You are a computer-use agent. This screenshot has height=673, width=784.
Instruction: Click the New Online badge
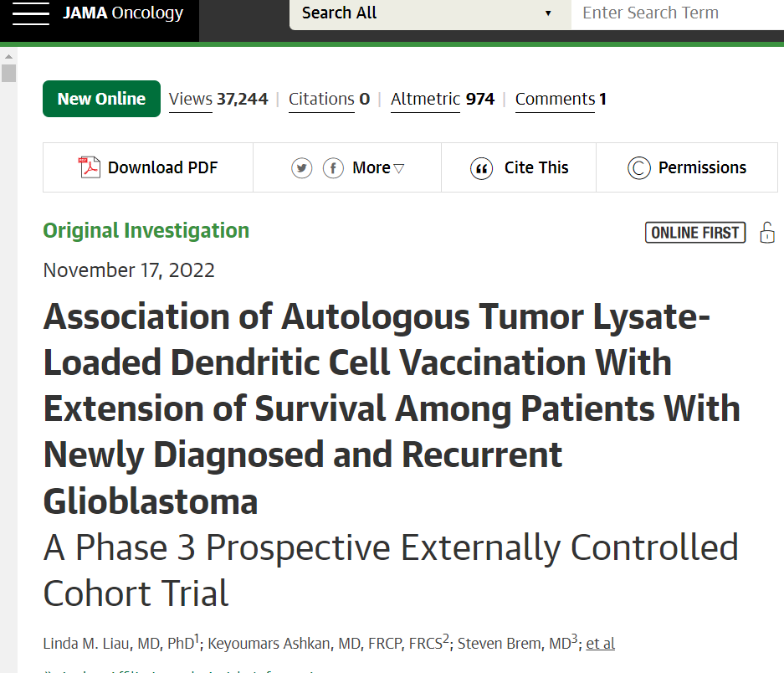tap(101, 99)
